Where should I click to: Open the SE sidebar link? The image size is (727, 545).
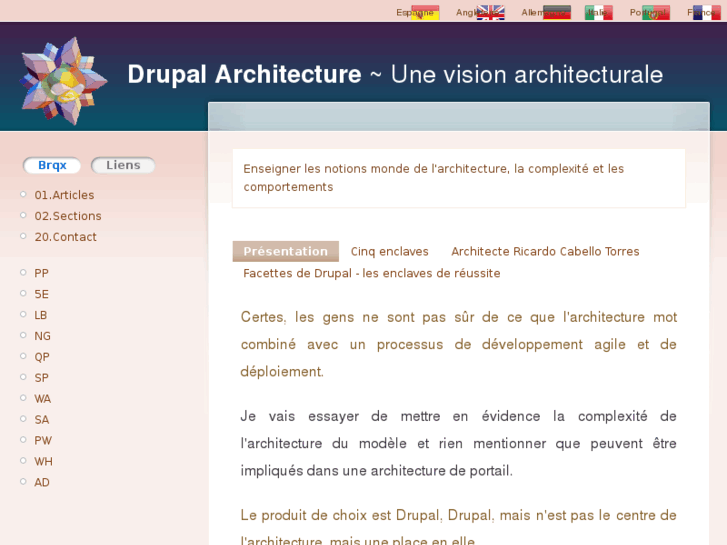coord(41,294)
